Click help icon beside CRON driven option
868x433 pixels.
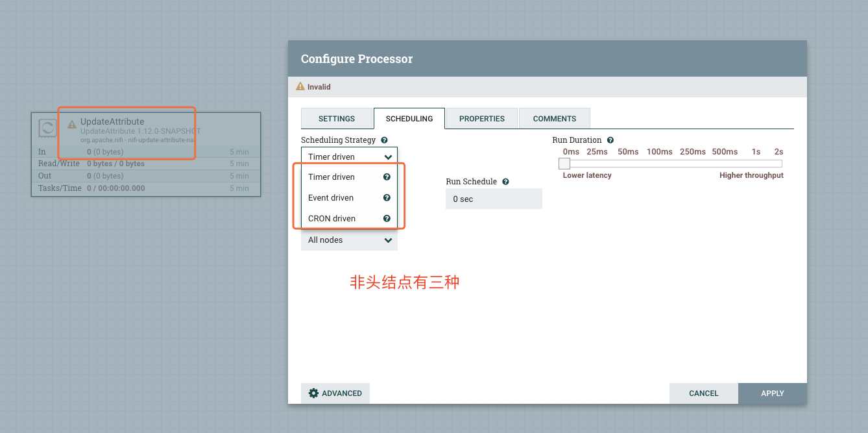click(387, 218)
